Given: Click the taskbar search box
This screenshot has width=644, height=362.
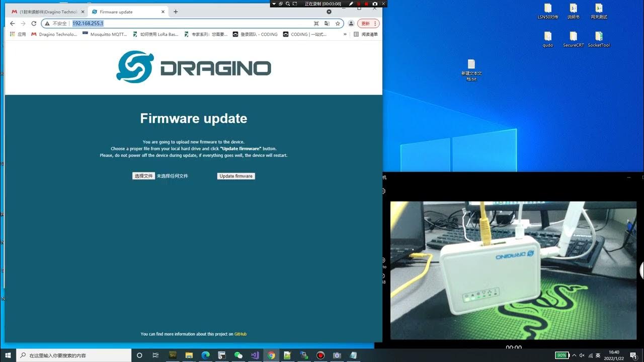Looking at the screenshot, I should (73, 355).
